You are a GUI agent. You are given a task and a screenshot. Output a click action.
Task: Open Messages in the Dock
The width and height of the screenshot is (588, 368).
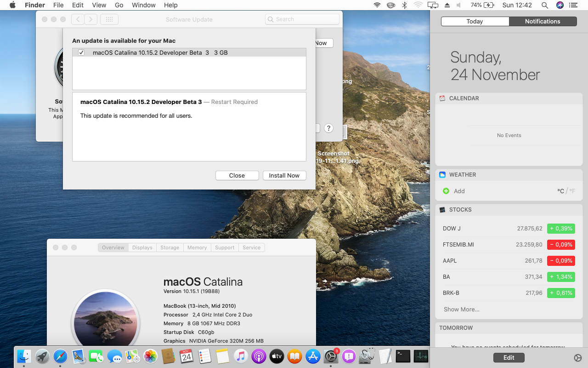pyautogui.click(x=114, y=356)
